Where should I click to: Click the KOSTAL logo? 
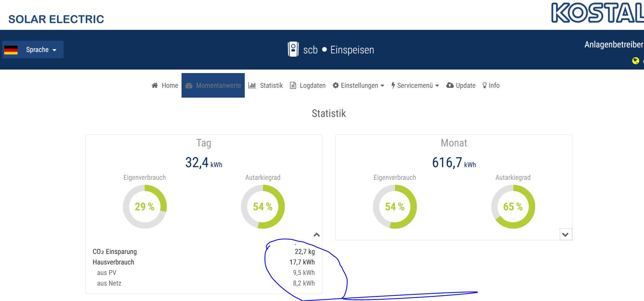[x=597, y=13]
